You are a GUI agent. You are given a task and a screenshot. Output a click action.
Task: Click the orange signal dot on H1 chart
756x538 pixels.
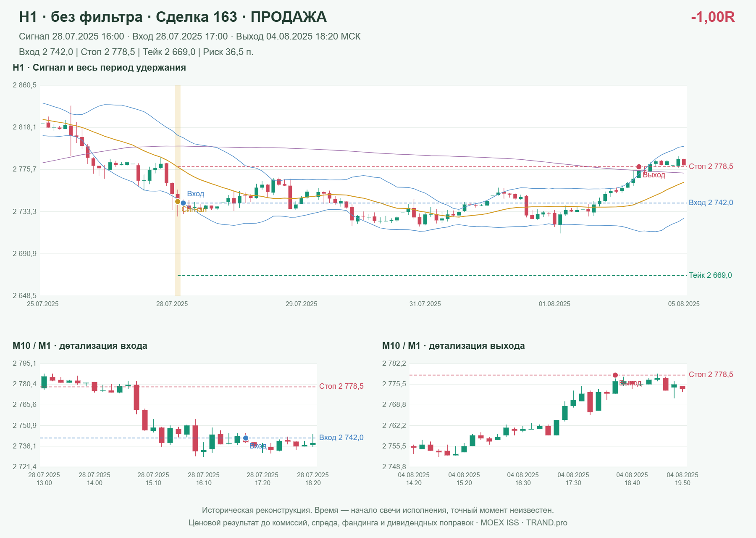coord(178,202)
